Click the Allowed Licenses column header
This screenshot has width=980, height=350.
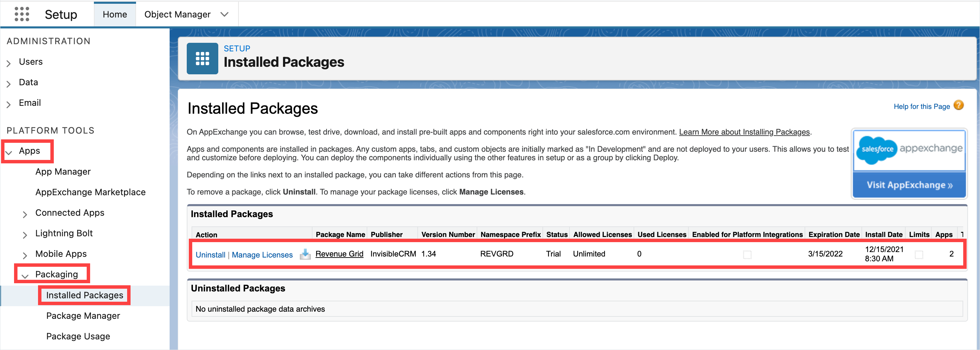pyautogui.click(x=602, y=234)
